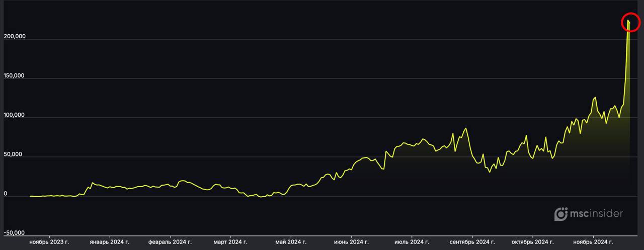This screenshot has width=644, height=250.
Task: Pick июнь 2024 г. on the x-axis
Action: pyautogui.click(x=351, y=242)
